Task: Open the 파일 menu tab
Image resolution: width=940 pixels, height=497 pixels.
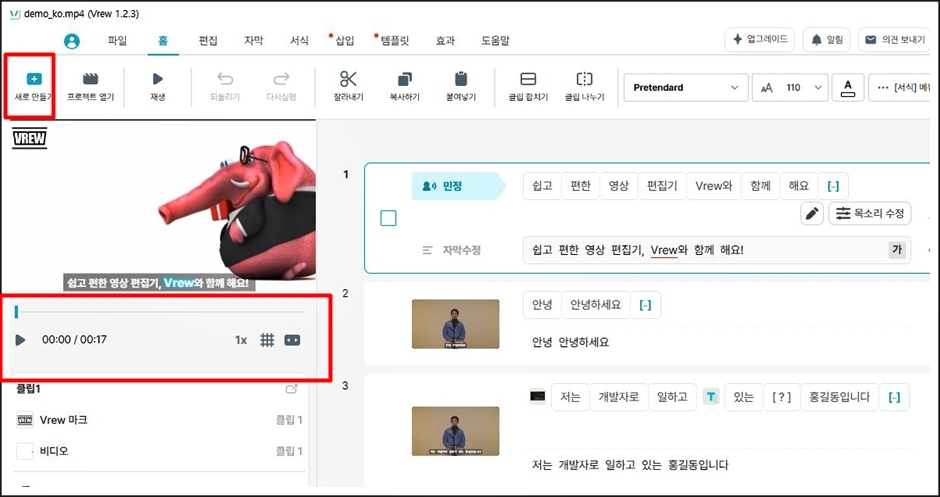Action: tap(118, 41)
